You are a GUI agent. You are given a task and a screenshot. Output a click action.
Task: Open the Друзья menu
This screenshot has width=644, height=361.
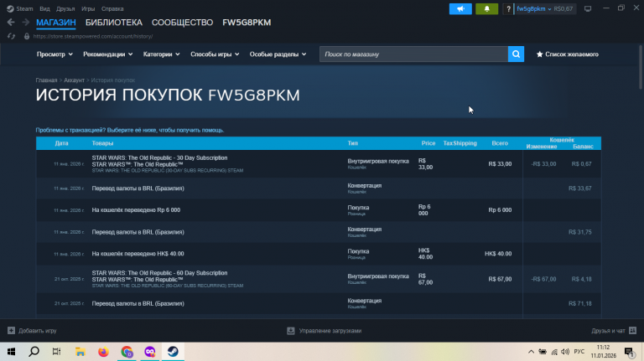(65, 8)
